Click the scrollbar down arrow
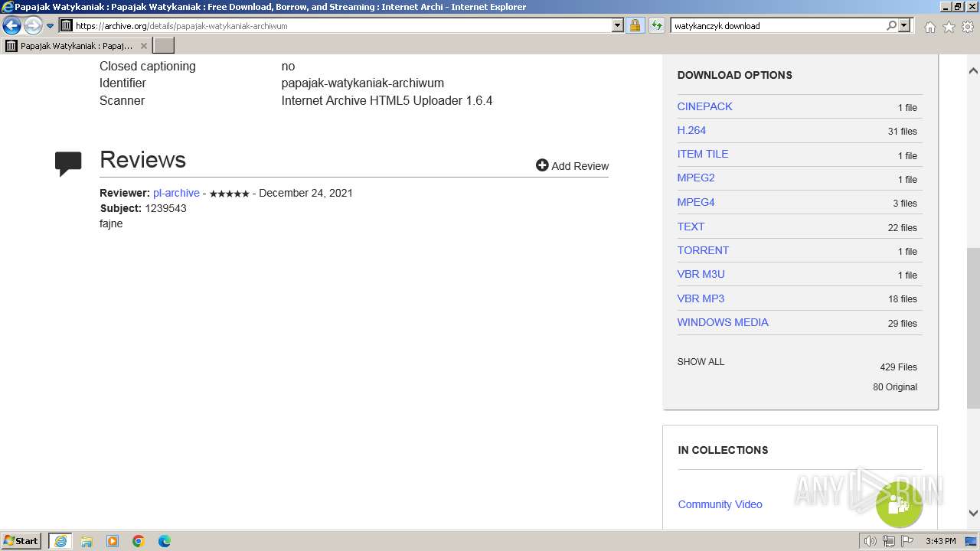Screen dimensions: 980x551 973,514
